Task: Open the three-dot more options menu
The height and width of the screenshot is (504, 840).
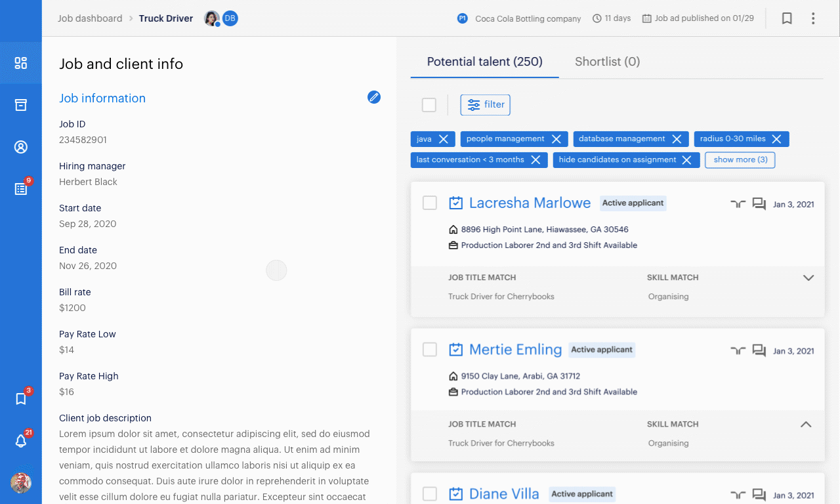Action: coord(813,18)
